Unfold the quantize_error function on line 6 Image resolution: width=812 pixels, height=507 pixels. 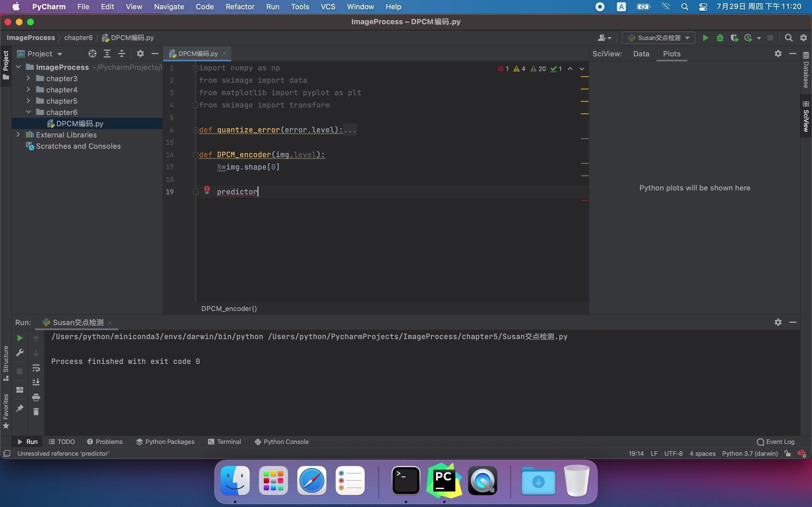coord(195,130)
